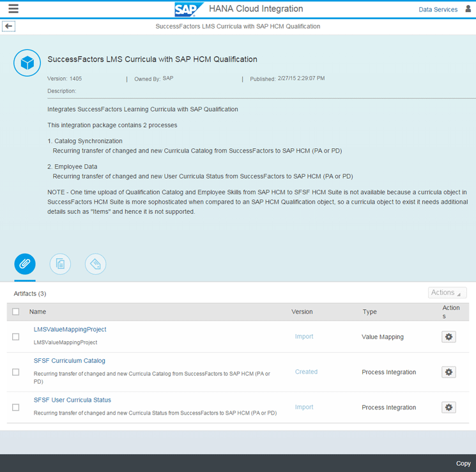Click the back arrow button
The image size is (476, 472).
[x=9, y=26]
